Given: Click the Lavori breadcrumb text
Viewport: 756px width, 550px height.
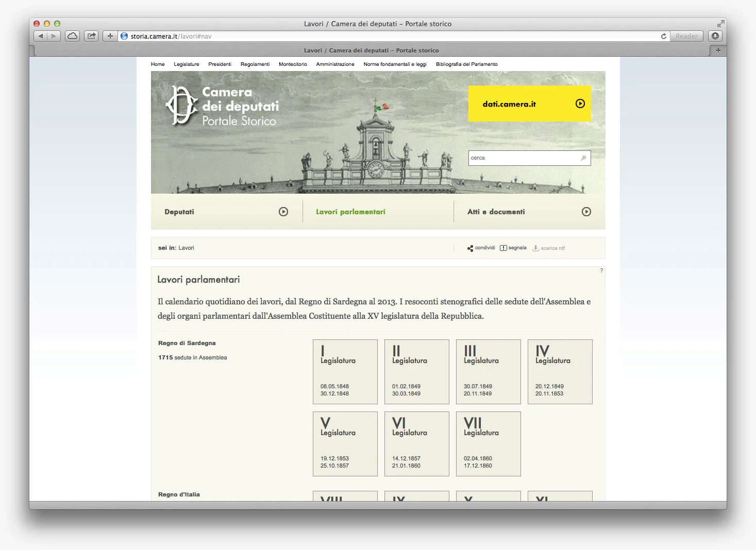Looking at the screenshot, I should [x=186, y=248].
